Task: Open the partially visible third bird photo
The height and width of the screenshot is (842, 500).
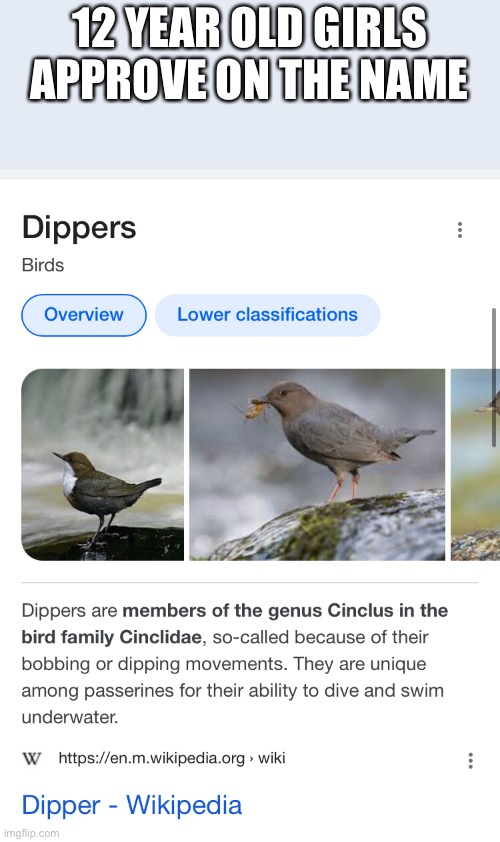Action: coord(475,464)
